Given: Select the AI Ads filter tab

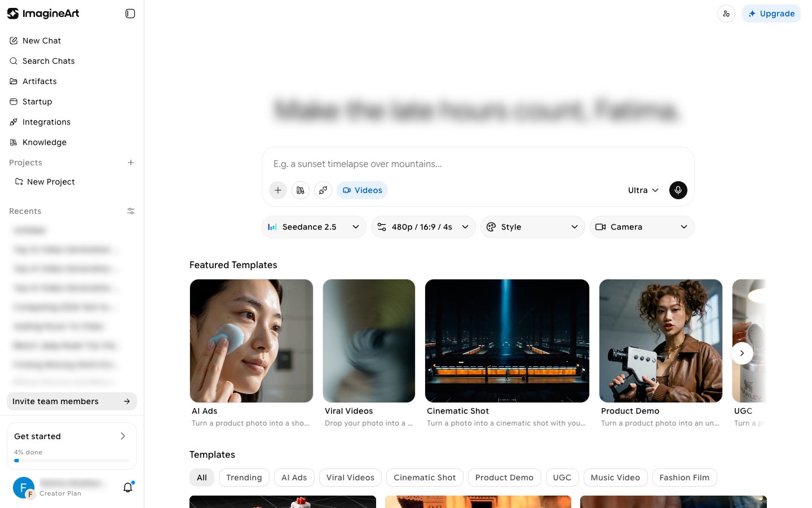Looking at the screenshot, I should pos(294,478).
